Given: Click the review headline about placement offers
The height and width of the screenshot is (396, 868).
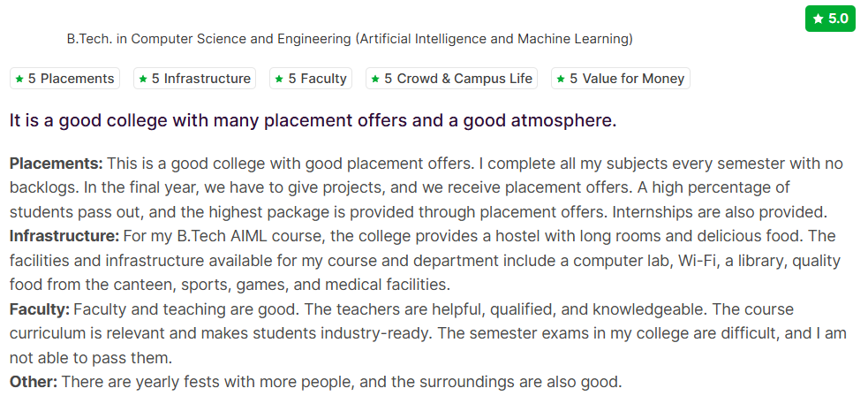Looking at the screenshot, I should tap(313, 120).
